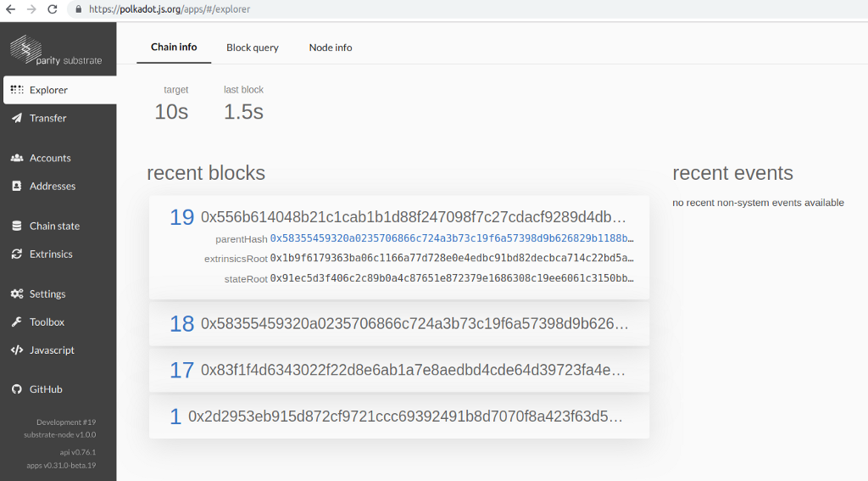Switch to the Block query tab

pos(252,48)
